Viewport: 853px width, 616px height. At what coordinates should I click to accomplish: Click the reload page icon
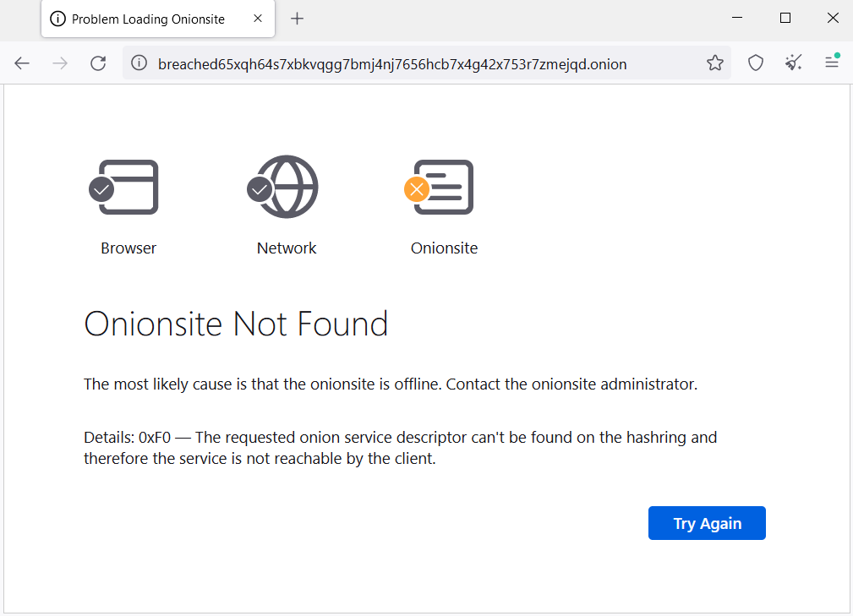click(x=98, y=63)
